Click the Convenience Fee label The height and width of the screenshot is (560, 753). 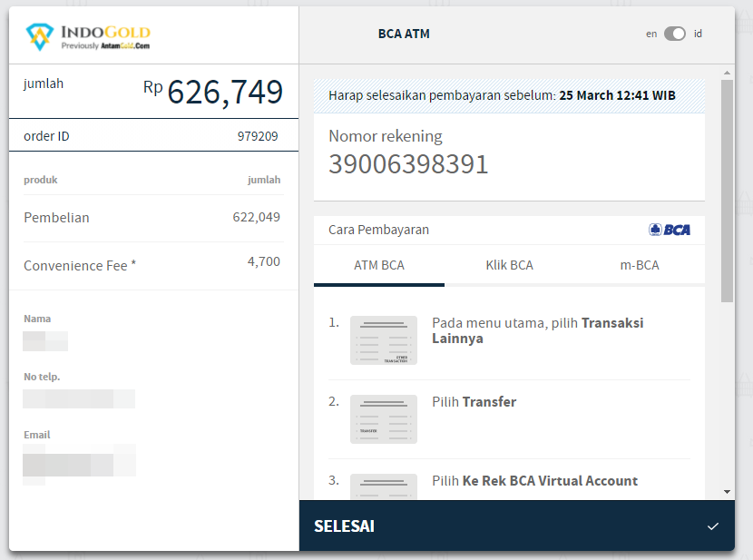click(x=80, y=266)
